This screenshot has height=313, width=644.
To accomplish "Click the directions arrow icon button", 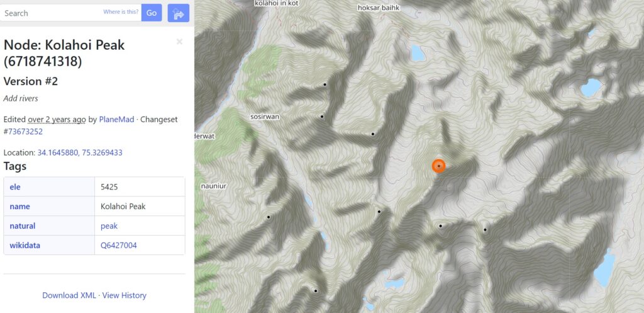I will point(178,13).
